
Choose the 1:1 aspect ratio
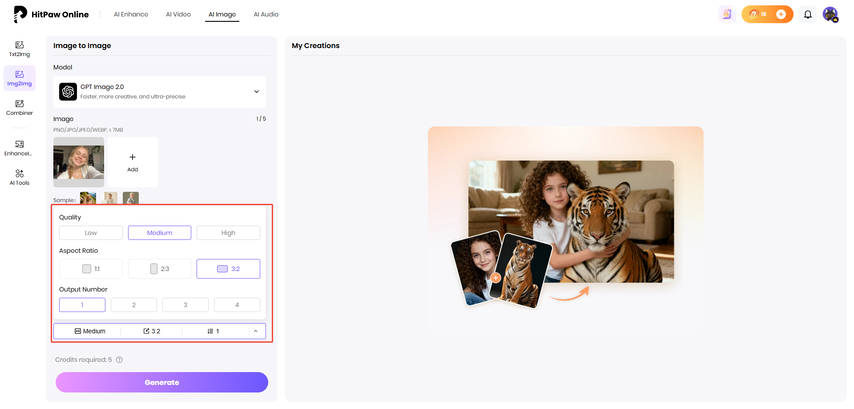[x=91, y=269]
